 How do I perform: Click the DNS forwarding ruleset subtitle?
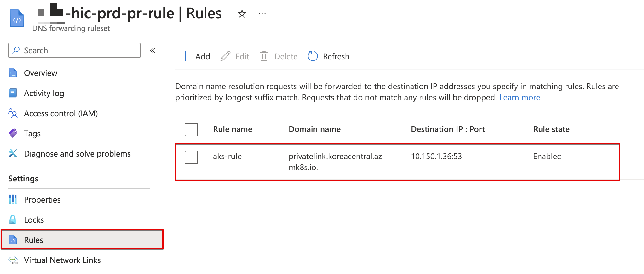[71, 28]
